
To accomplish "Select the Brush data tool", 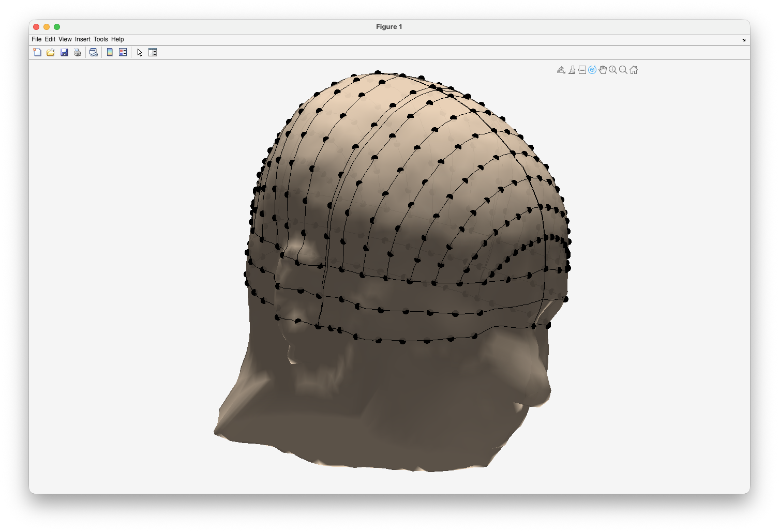I will [572, 70].
